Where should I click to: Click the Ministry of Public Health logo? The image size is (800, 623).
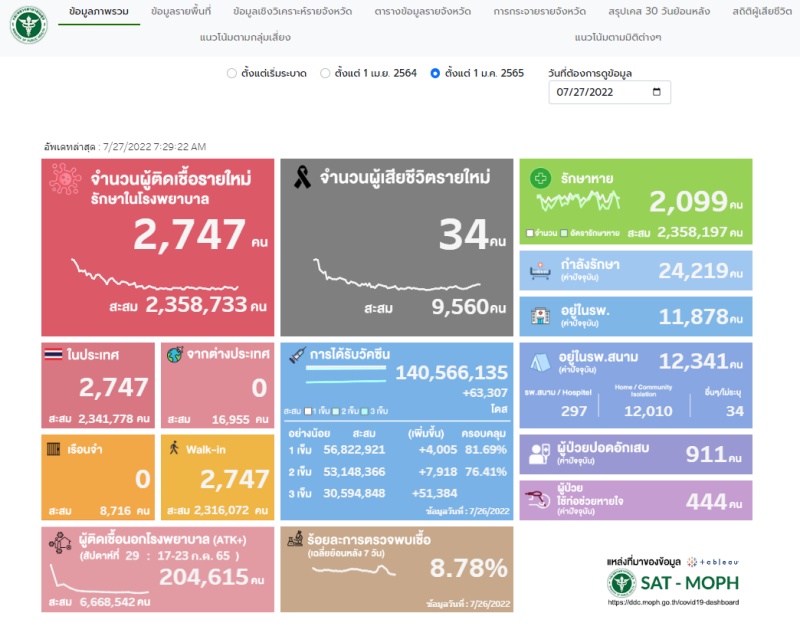28,24
